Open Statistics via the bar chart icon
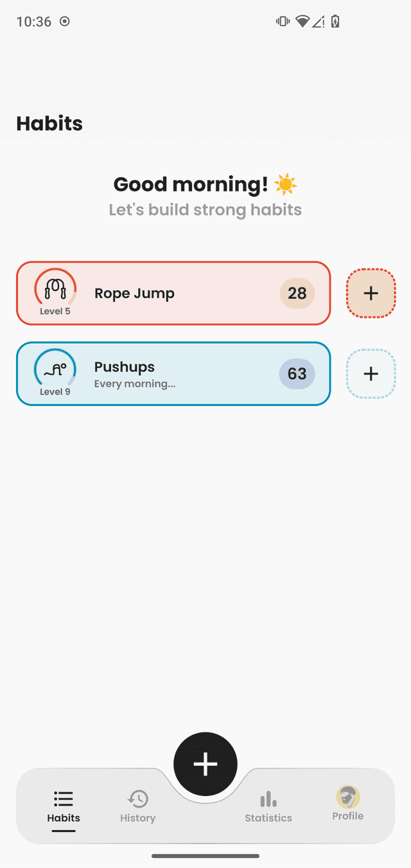 (x=268, y=799)
